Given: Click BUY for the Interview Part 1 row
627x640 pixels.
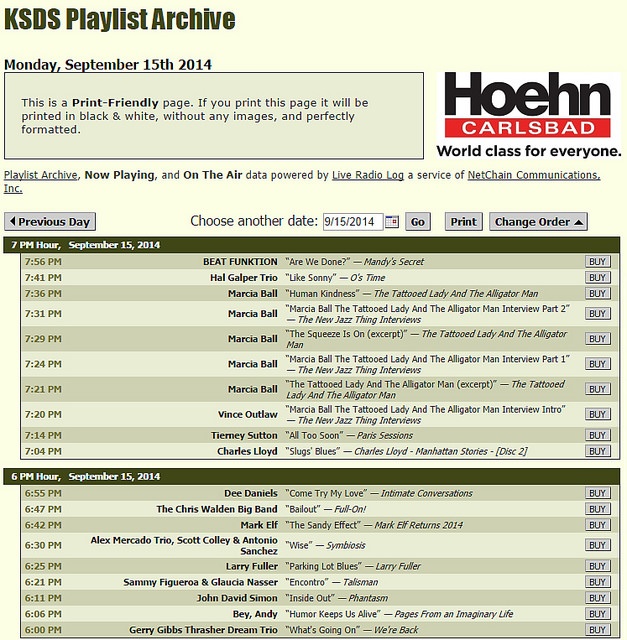Looking at the screenshot, I should [598, 364].
